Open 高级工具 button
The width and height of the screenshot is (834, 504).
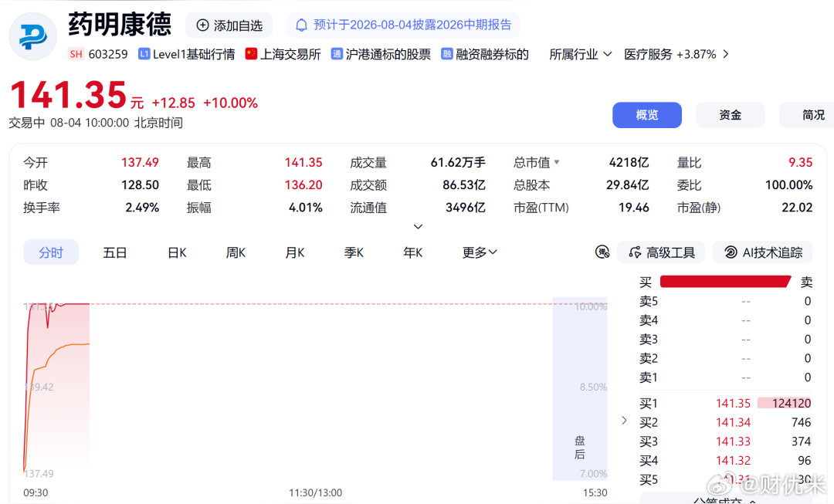[661, 252]
